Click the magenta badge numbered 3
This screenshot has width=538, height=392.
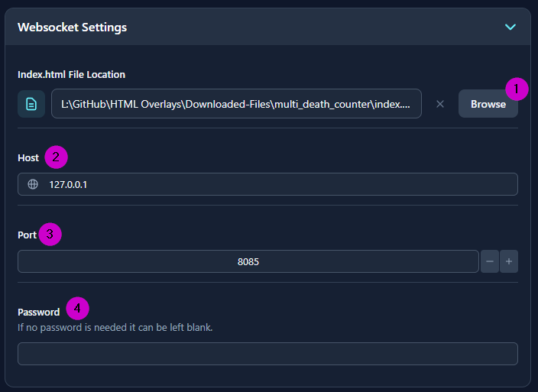(50, 234)
